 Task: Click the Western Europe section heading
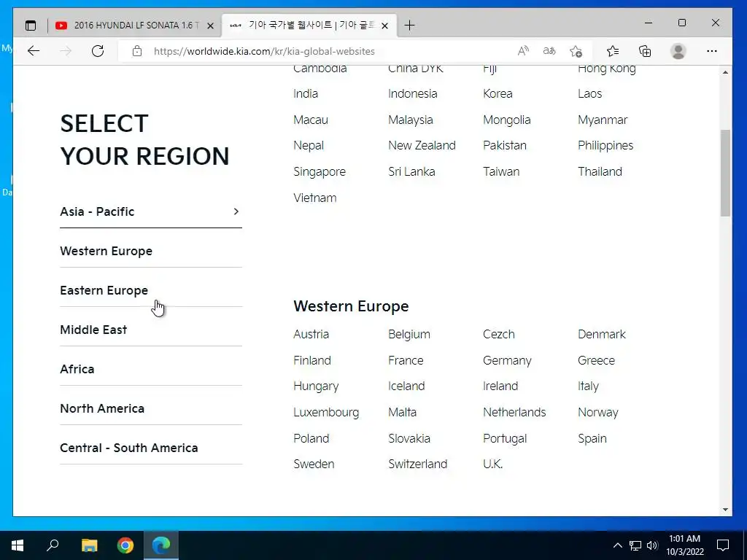pyautogui.click(x=351, y=306)
